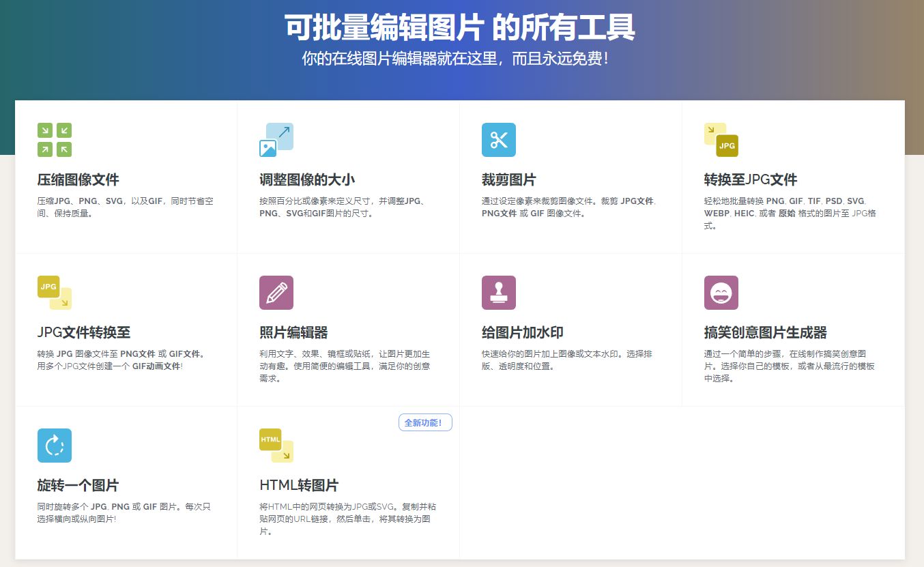Click the description starting 轻松地批量转换 PNG
Screen dimensions: 924x567
pyautogui.click(x=790, y=214)
